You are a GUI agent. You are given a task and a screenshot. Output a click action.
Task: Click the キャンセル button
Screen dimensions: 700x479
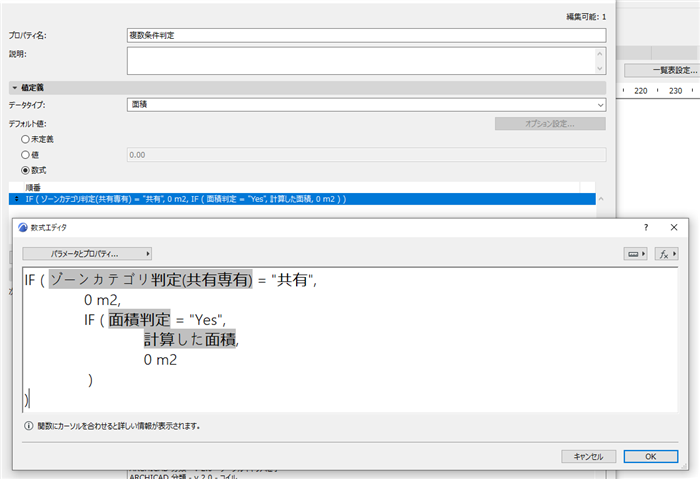click(588, 456)
